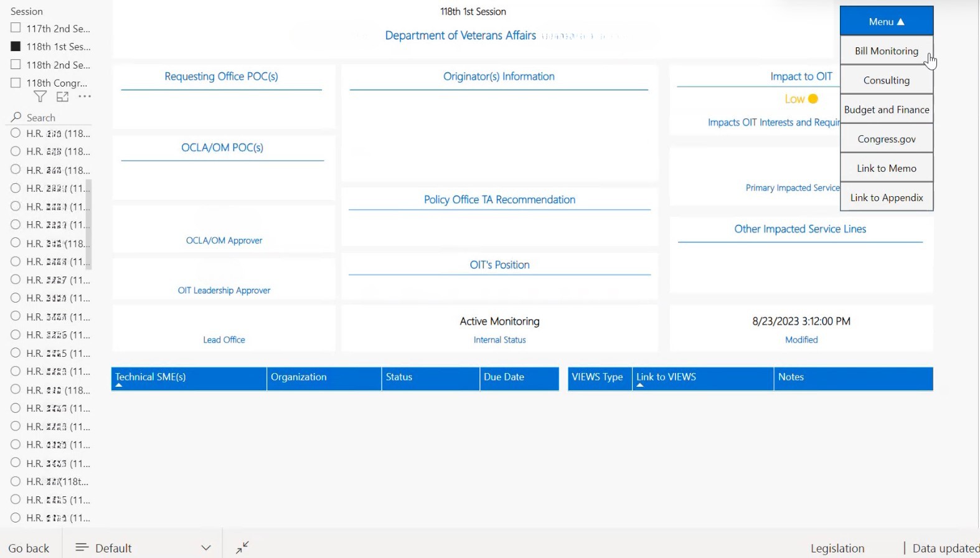Collapse the blue Menu button
The width and height of the screenshot is (980, 558).
(887, 21)
